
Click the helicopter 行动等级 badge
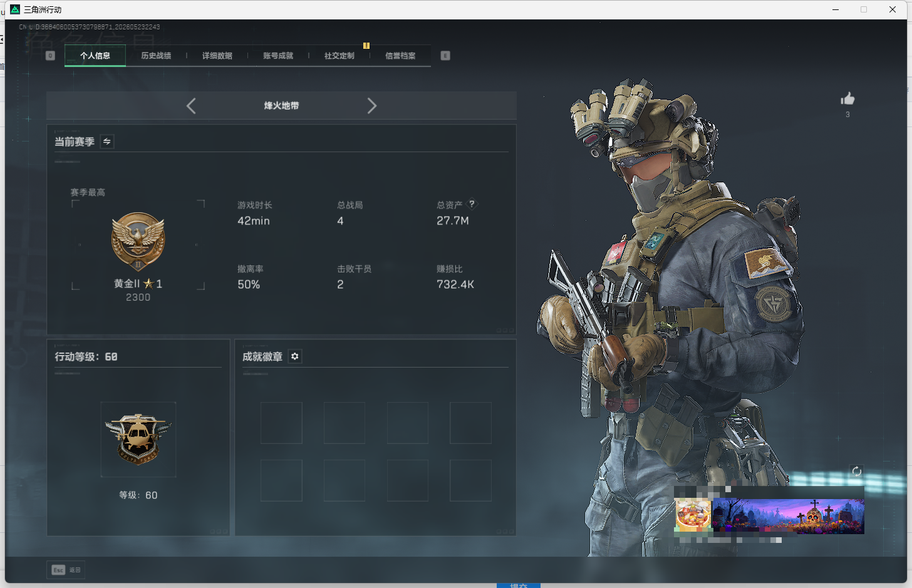click(138, 439)
